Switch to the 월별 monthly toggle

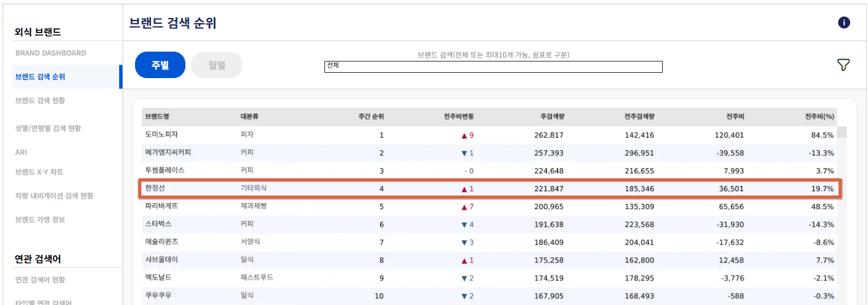pos(217,65)
